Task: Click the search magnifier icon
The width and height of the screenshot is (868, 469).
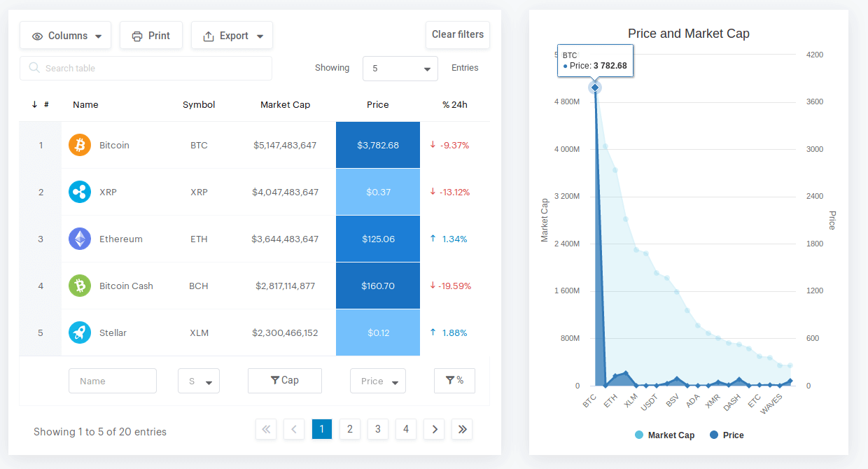Action: point(34,68)
